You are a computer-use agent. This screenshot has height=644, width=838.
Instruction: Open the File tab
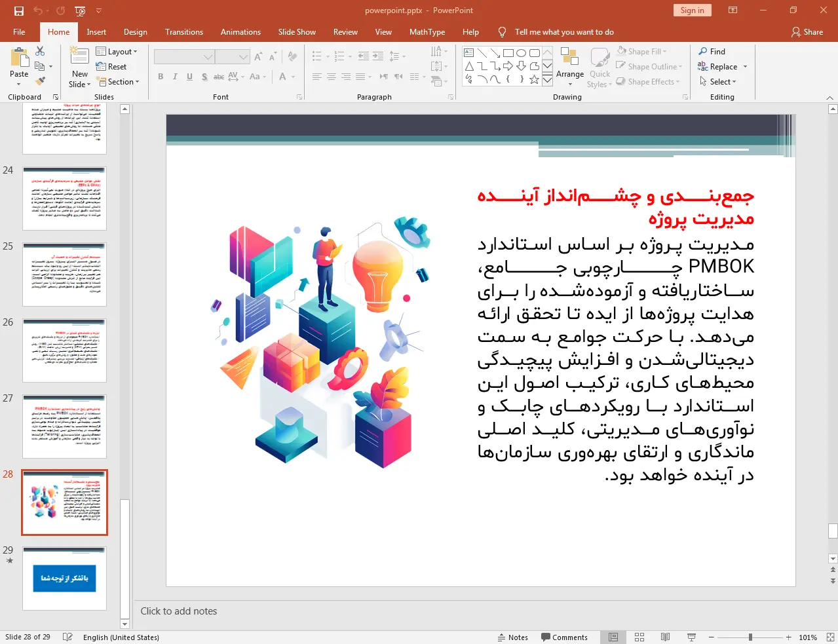pyautogui.click(x=19, y=31)
